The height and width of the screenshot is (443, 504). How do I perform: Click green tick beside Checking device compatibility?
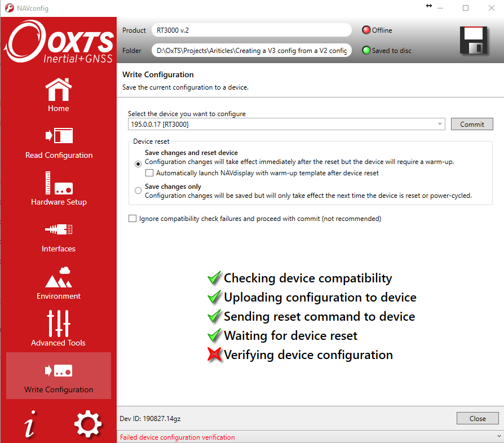214,278
